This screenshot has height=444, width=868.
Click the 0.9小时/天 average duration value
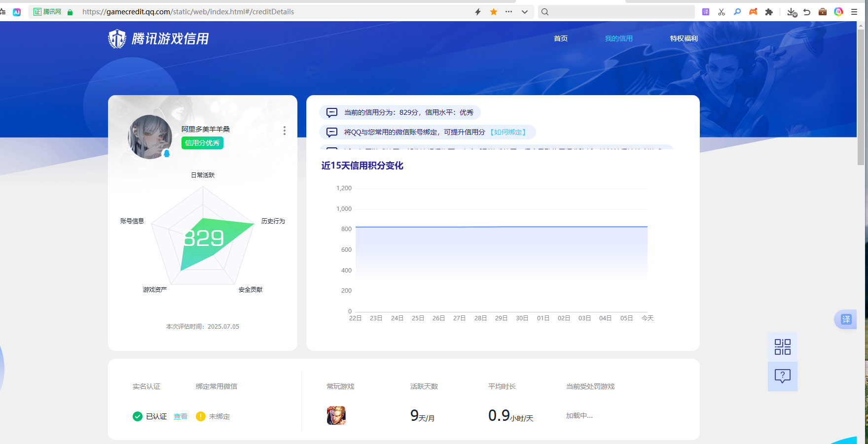click(x=511, y=416)
